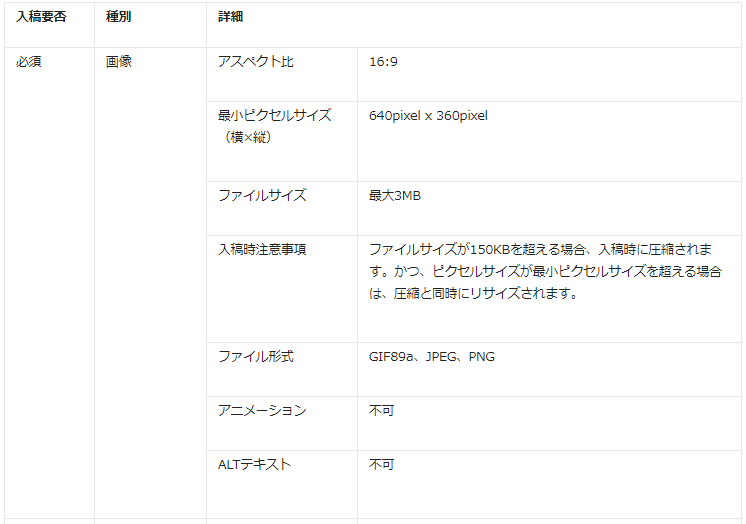Select the 最小ピクセルサイズ label
Viewport: 746px width, 524px height.
click(x=274, y=115)
